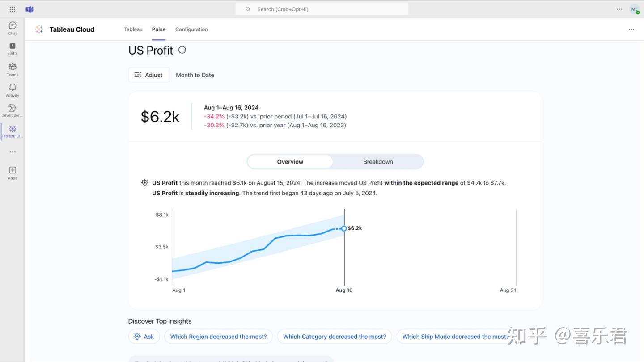This screenshot has width=644, height=362.
Task: Open the Month to Date period selector
Action: (x=195, y=75)
